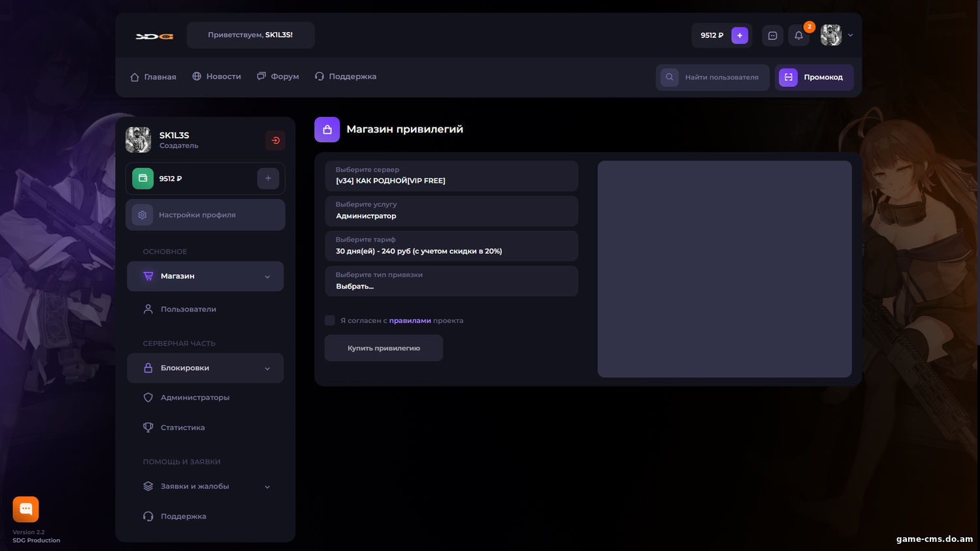Click the orange chat widget icon
The image size is (980, 551).
26,509
